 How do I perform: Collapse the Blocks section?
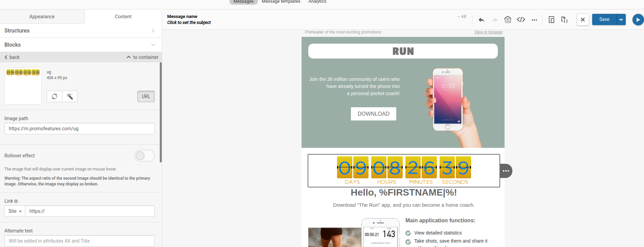81,45
